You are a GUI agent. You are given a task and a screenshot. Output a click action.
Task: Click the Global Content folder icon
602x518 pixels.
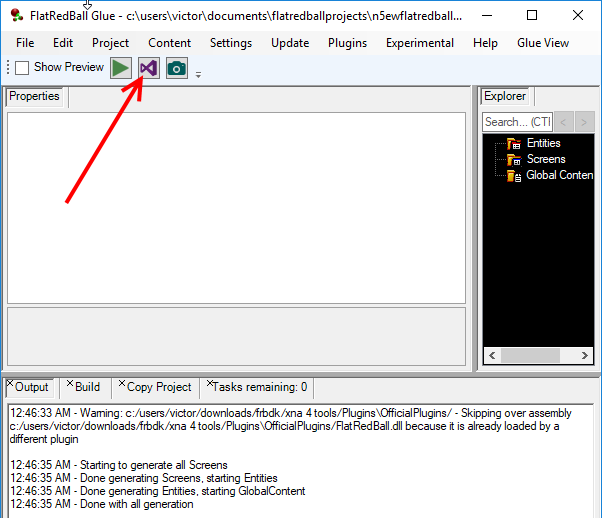pos(514,176)
